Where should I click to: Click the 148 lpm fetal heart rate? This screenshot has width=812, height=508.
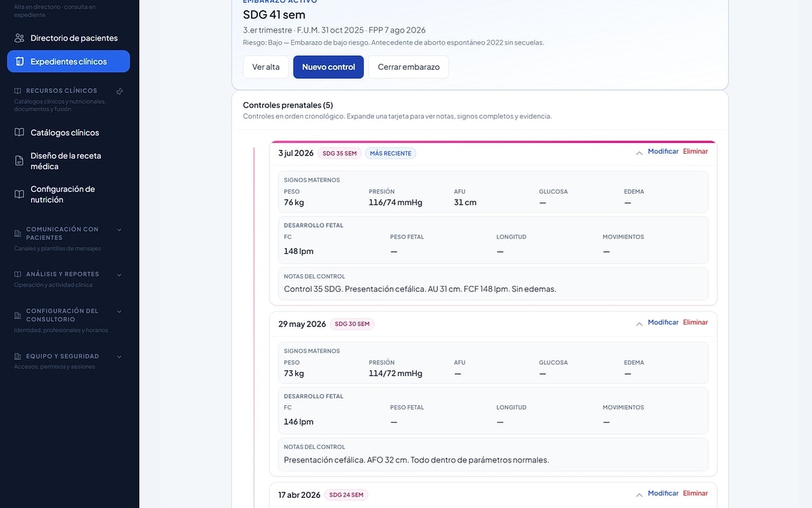(298, 251)
